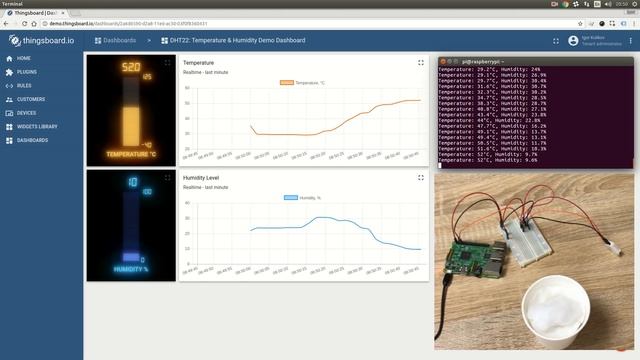Click the black circle browser extension icon
The image size is (640, 360).
602,24
